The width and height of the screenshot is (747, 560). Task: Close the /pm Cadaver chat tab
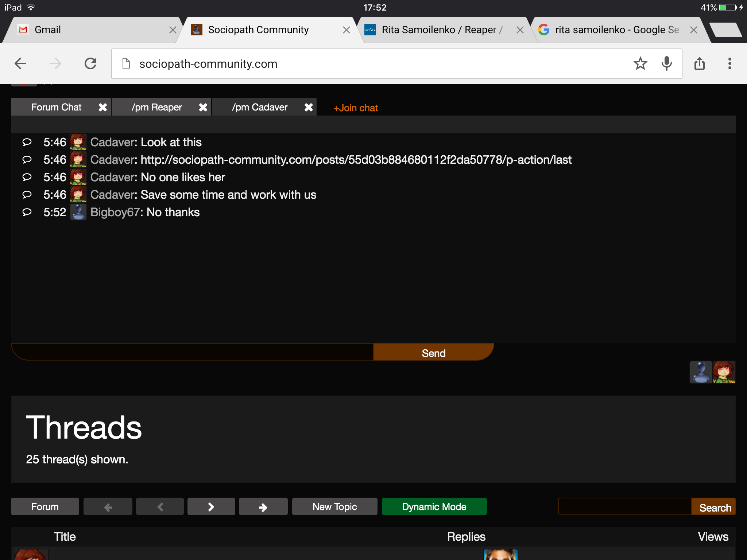click(309, 107)
